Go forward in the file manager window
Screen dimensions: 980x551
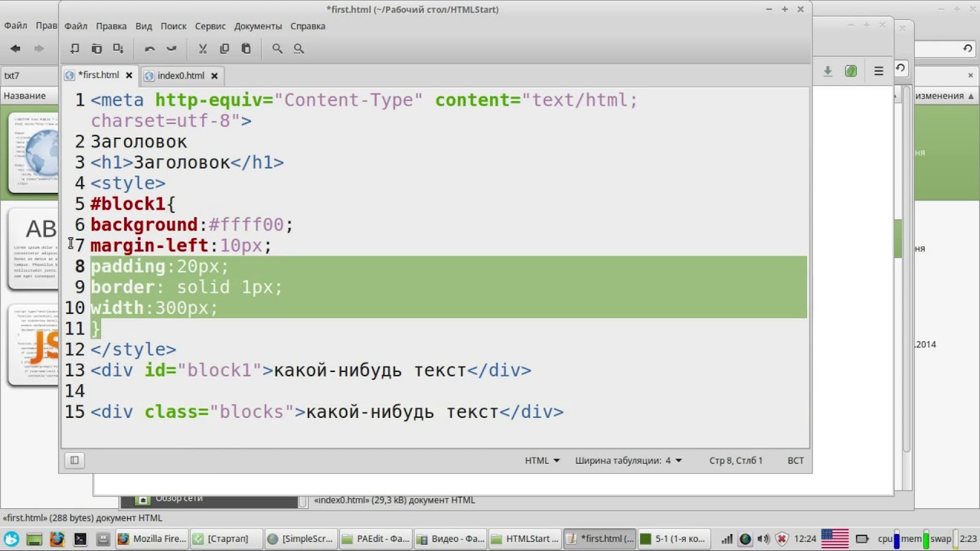click(x=38, y=48)
